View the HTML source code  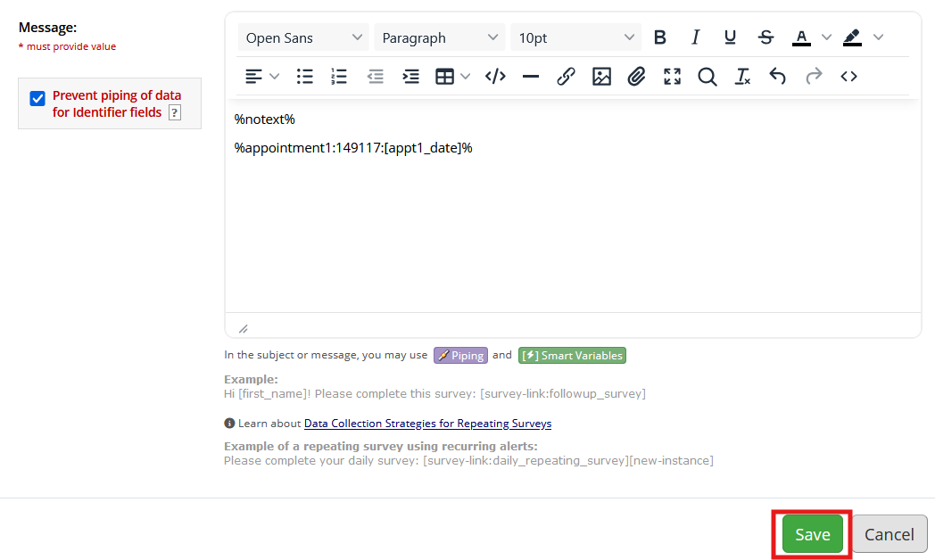(848, 77)
